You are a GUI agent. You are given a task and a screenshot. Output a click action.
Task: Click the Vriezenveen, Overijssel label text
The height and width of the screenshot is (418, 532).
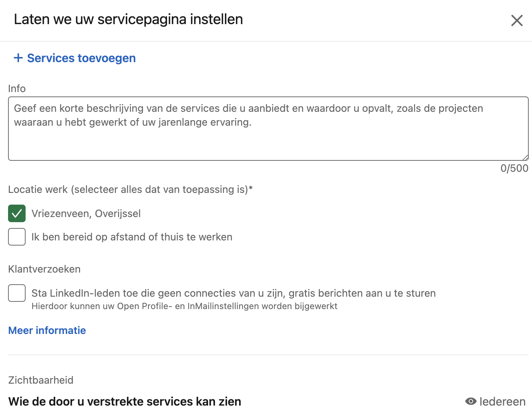coord(86,213)
